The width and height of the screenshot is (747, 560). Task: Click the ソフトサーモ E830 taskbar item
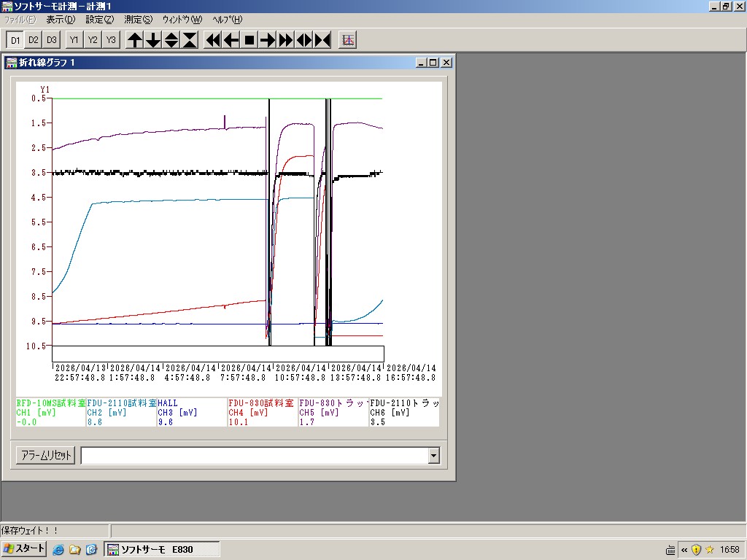pyautogui.click(x=162, y=549)
